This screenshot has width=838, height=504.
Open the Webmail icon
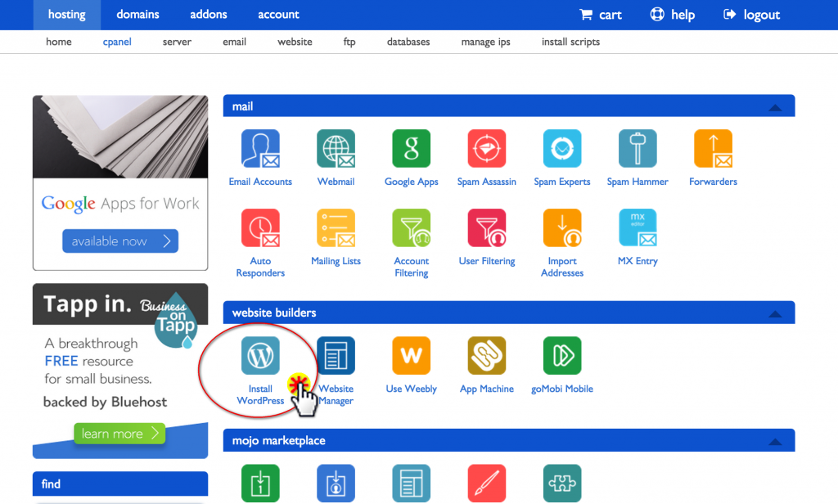tap(336, 149)
